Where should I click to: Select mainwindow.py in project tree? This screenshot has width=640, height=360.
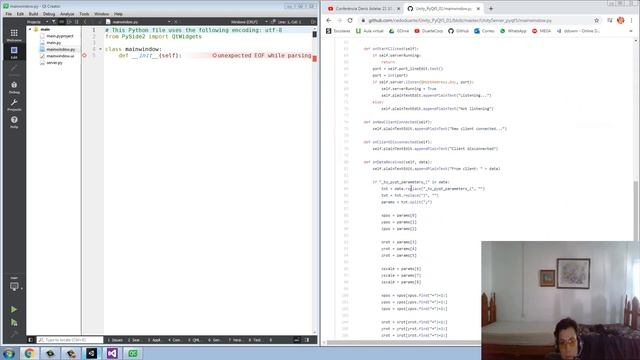[60, 49]
